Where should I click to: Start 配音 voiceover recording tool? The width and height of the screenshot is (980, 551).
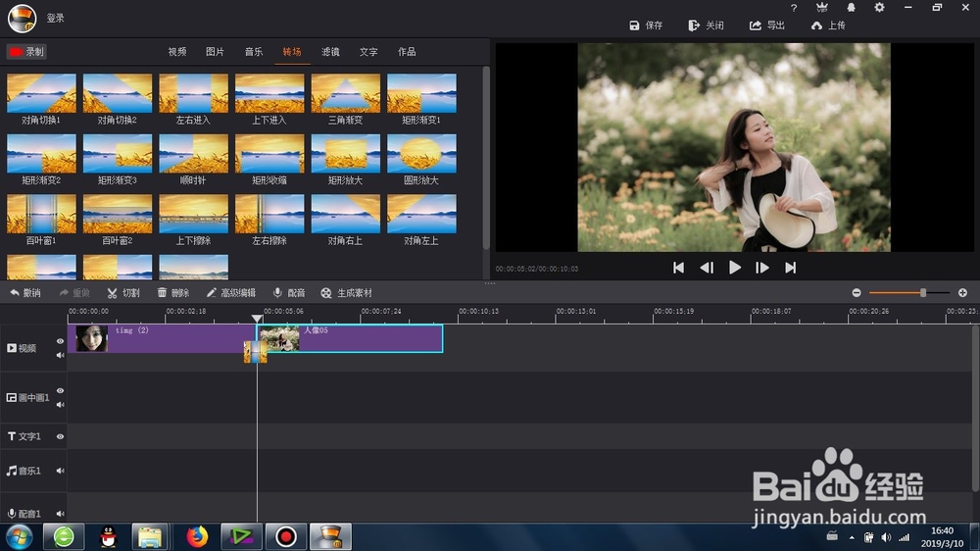pos(289,293)
